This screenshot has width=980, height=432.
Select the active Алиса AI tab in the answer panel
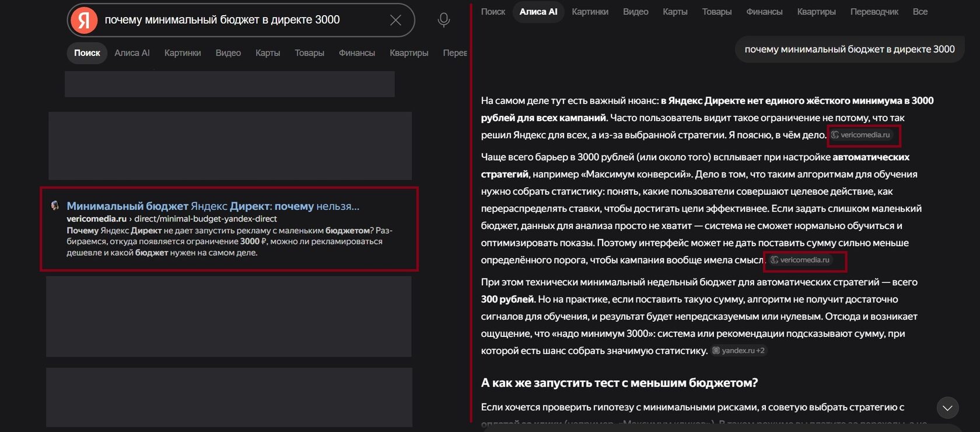[538, 12]
